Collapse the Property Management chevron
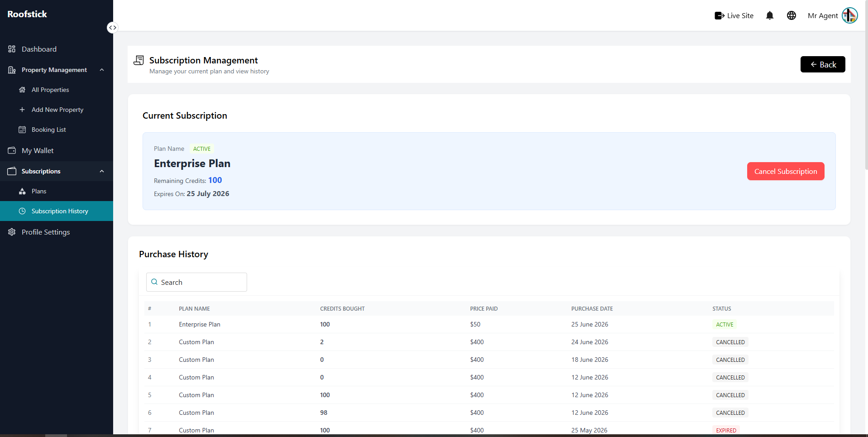The width and height of the screenshot is (868, 437). click(102, 70)
